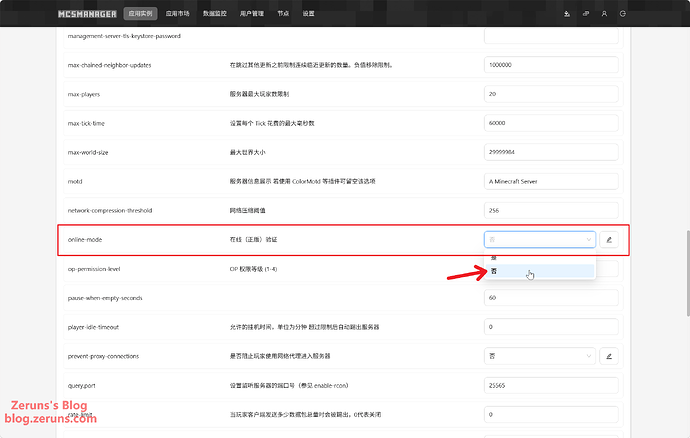Click the network-compression-threshold label

coord(110,210)
